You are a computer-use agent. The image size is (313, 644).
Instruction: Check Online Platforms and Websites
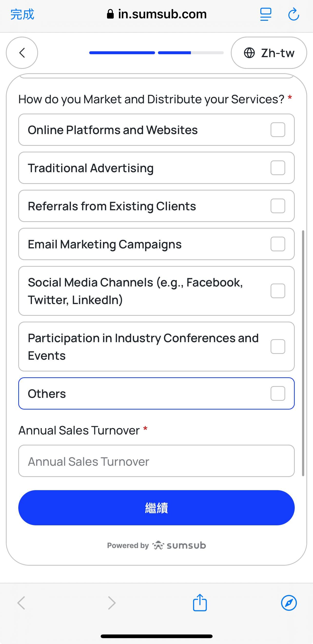pyautogui.click(x=278, y=130)
